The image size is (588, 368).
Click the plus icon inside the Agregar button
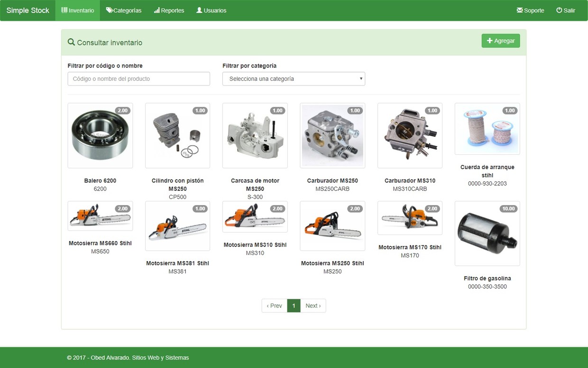pyautogui.click(x=490, y=41)
